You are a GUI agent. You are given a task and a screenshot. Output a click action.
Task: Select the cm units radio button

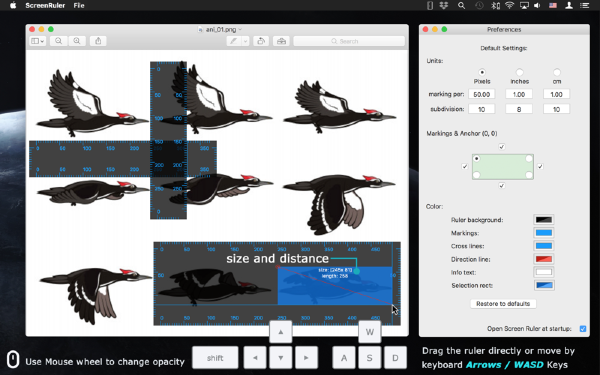point(557,72)
